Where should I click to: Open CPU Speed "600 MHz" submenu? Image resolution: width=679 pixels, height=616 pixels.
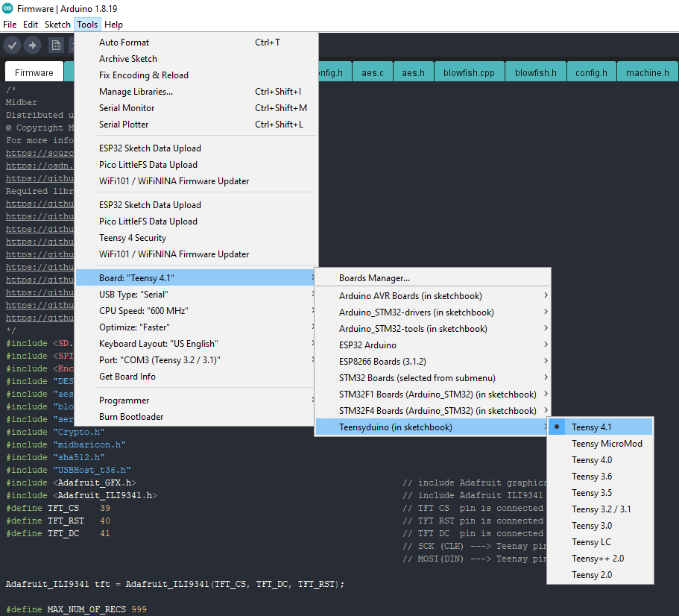click(196, 311)
